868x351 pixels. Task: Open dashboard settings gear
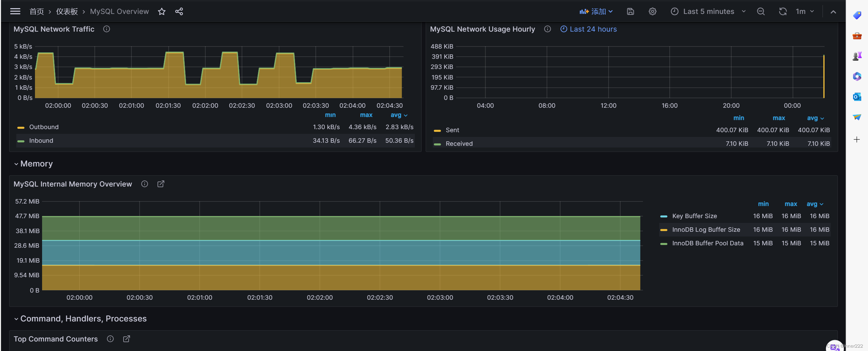652,12
